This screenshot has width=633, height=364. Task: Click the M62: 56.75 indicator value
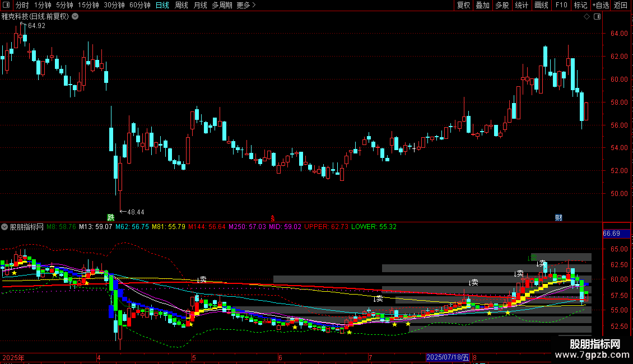(x=132, y=227)
